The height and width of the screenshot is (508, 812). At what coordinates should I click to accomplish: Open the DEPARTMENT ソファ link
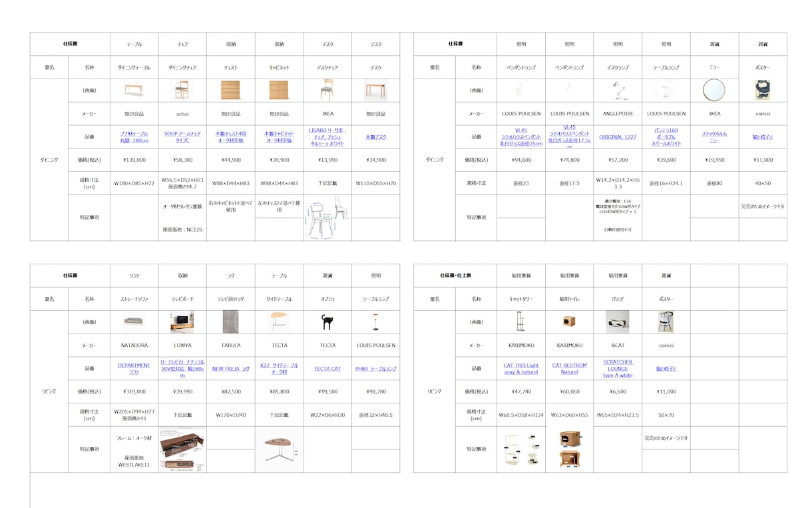click(134, 369)
